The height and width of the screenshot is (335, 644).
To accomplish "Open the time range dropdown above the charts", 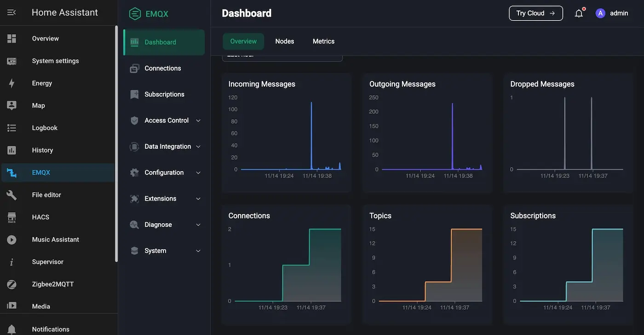I will pyautogui.click(x=282, y=58).
